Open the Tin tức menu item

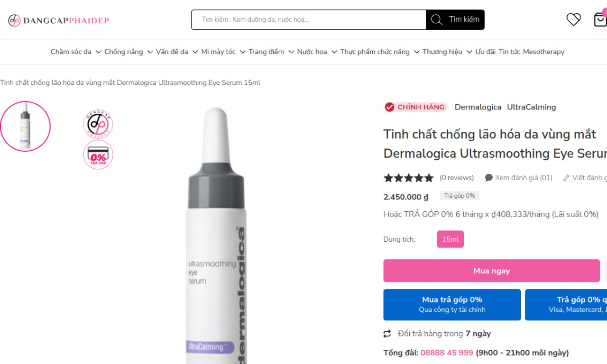[x=509, y=52]
